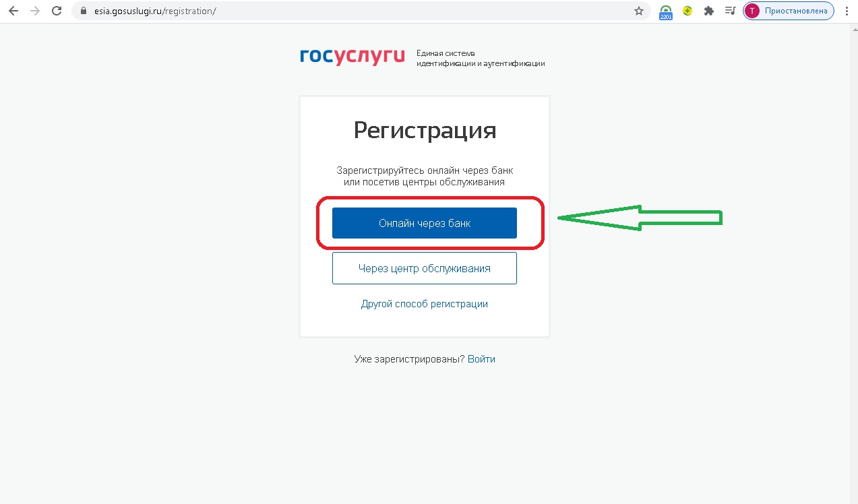This screenshot has width=858, height=504.
Task: Open Chrome three-dot menu
Action: coord(847,11)
